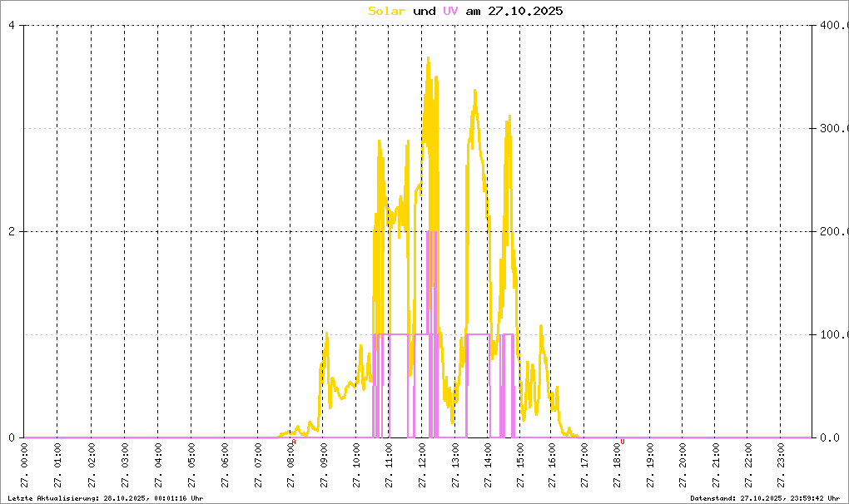Click the red 'U' sunset marker on the axis

[x=622, y=442]
